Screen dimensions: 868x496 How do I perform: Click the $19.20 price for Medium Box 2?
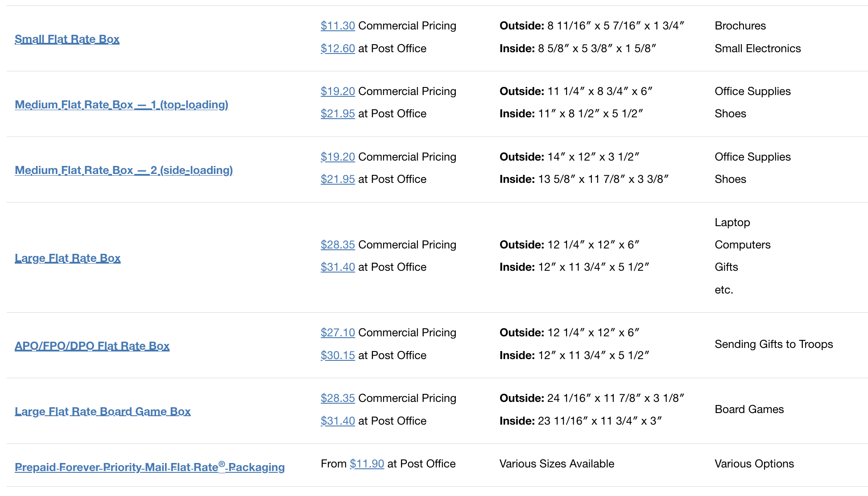338,157
